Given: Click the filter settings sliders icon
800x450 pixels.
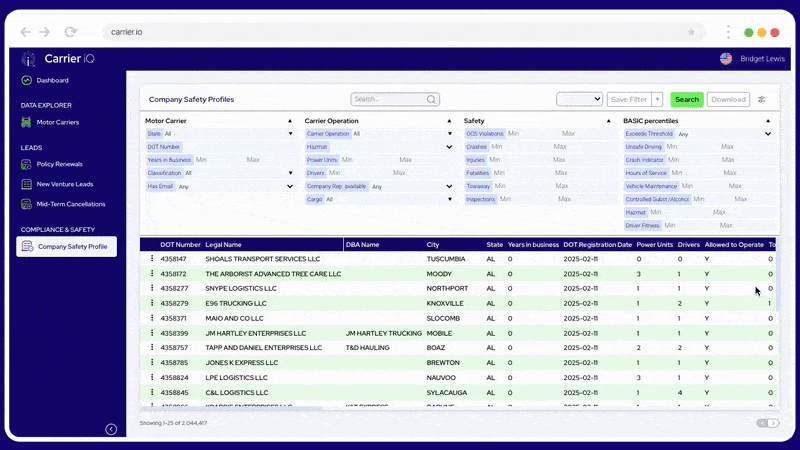Looking at the screenshot, I should pyautogui.click(x=762, y=100).
